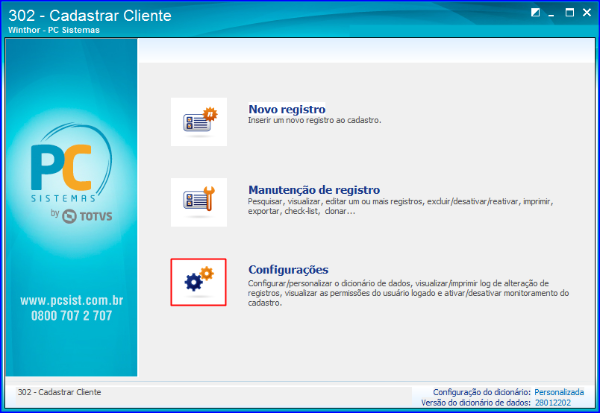Image resolution: width=601 pixels, height=413 pixels.
Task: Click the 0800 707 2 707 phone number
Action: coord(72,316)
